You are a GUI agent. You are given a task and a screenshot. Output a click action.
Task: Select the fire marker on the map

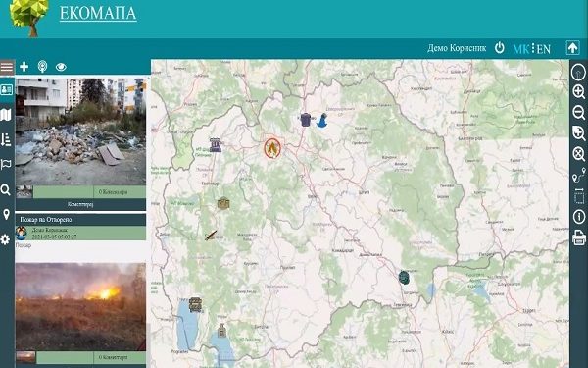pos(272,148)
